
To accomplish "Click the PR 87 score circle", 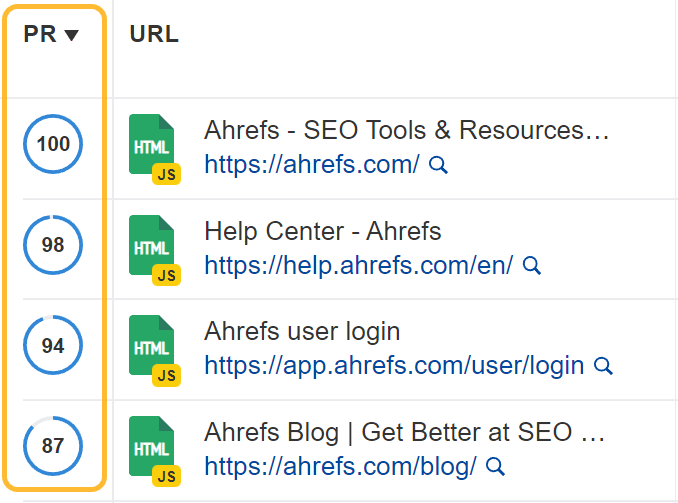I will (53, 446).
